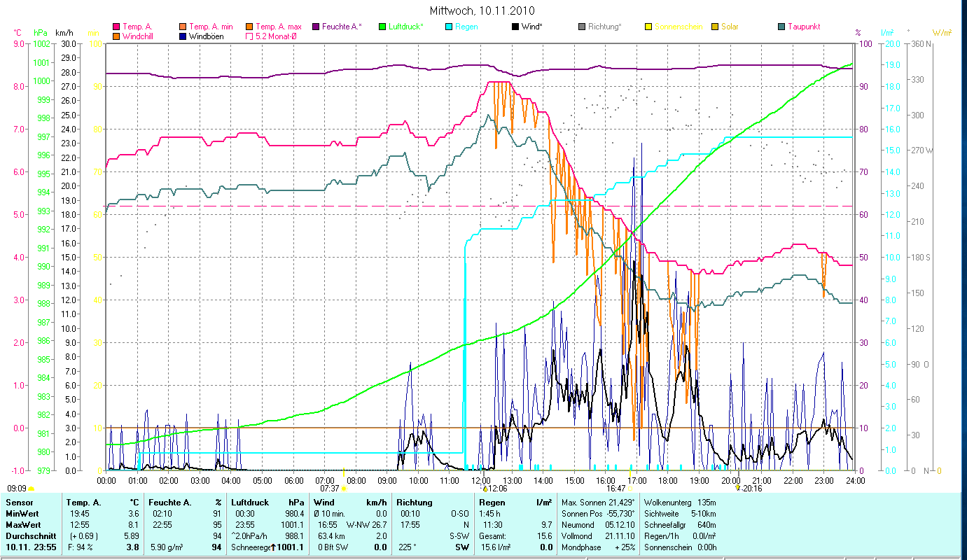Click the moon marker at 12:06
The image size is (967, 560).
click(485, 489)
